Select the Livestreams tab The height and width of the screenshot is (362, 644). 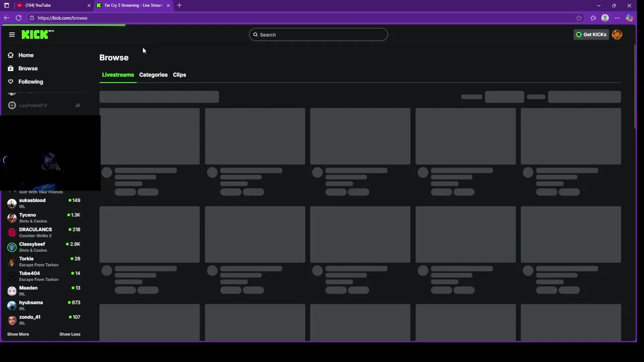coord(118,75)
